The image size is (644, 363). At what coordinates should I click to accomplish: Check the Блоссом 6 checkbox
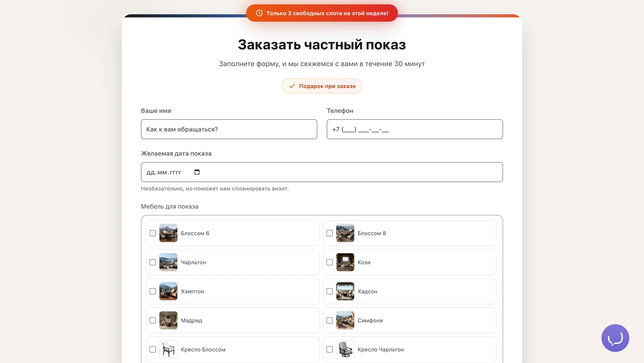(153, 233)
